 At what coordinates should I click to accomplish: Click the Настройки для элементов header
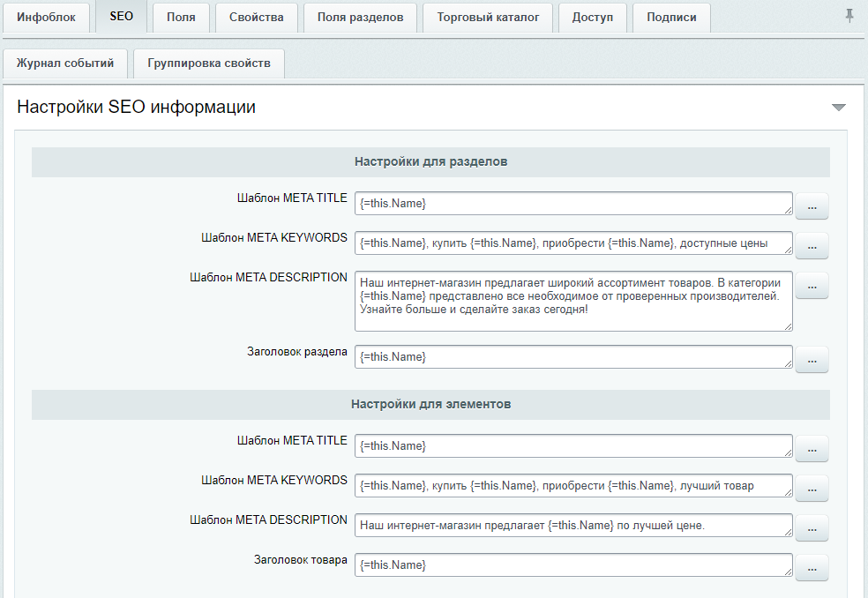(430, 404)
